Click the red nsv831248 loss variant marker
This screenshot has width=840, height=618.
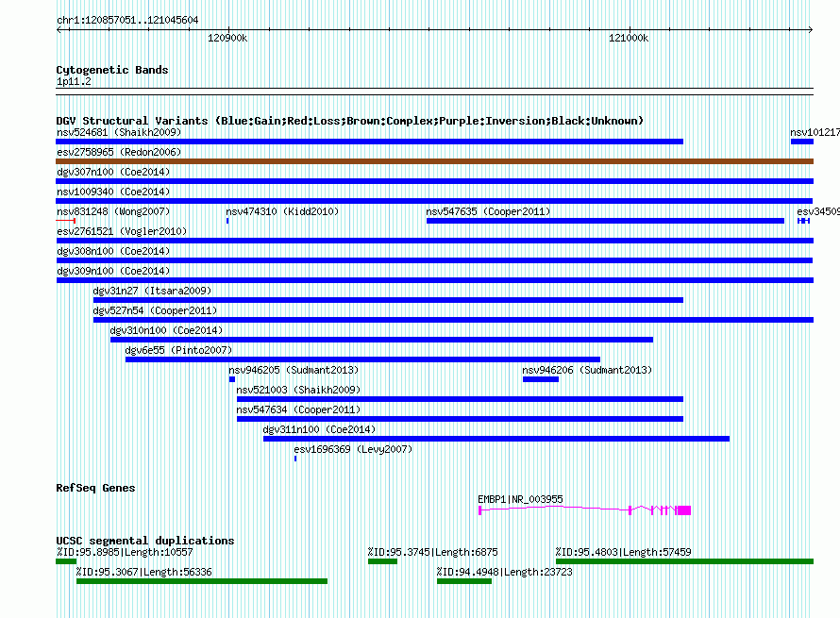point(66,221)
